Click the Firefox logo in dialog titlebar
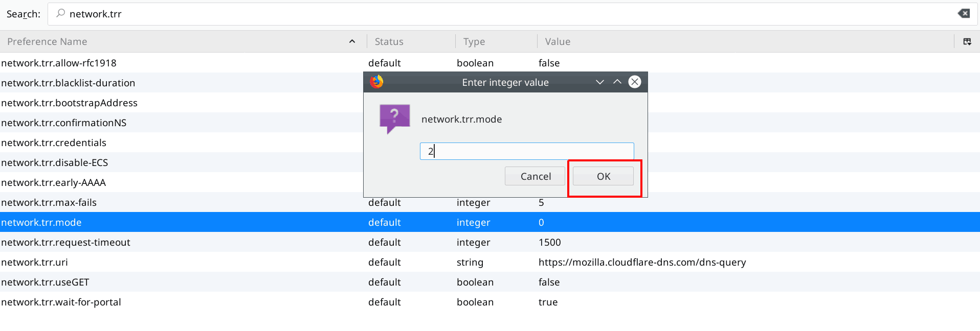The width and height of the screenshot is (980, 331). pyautogui.click(x=377, y=82)
